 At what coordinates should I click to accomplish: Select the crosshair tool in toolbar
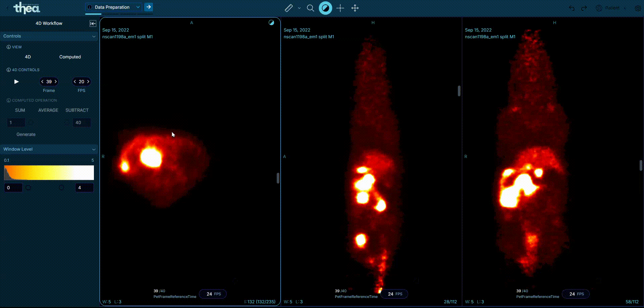pyautogui.click(x=340, y=8)
